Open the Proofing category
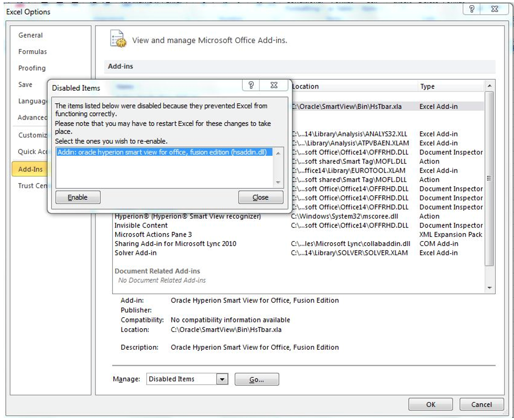The height and width of the screenshot is (420, 514). [x=32, y=68]
